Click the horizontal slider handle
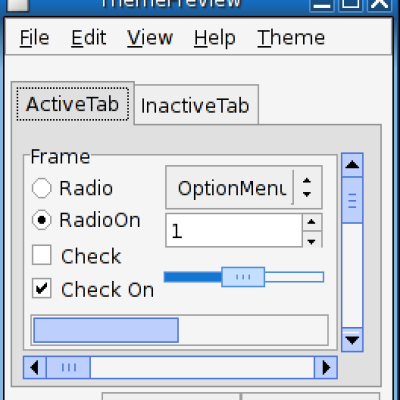This screenshot has height=400, width=400. point(243,277)
